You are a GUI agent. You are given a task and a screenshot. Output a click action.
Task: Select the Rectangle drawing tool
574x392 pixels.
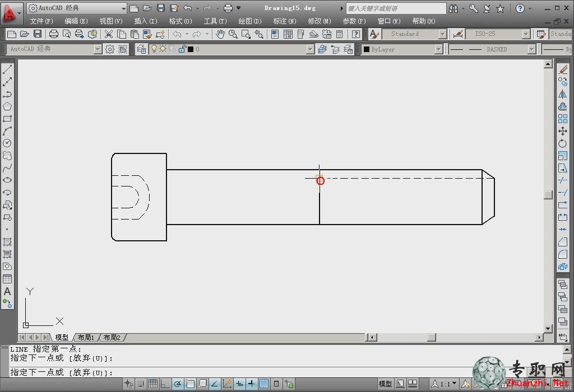coord(7,119)
